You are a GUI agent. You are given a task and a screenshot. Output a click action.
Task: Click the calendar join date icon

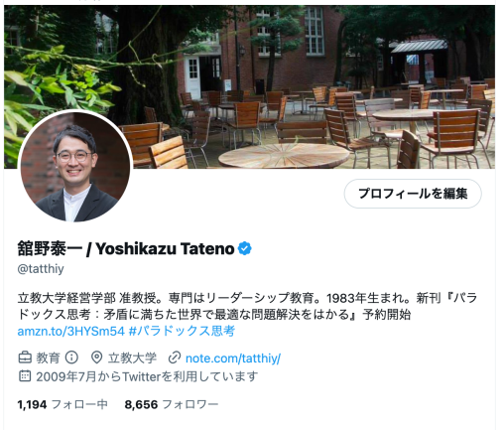[25, 376]
